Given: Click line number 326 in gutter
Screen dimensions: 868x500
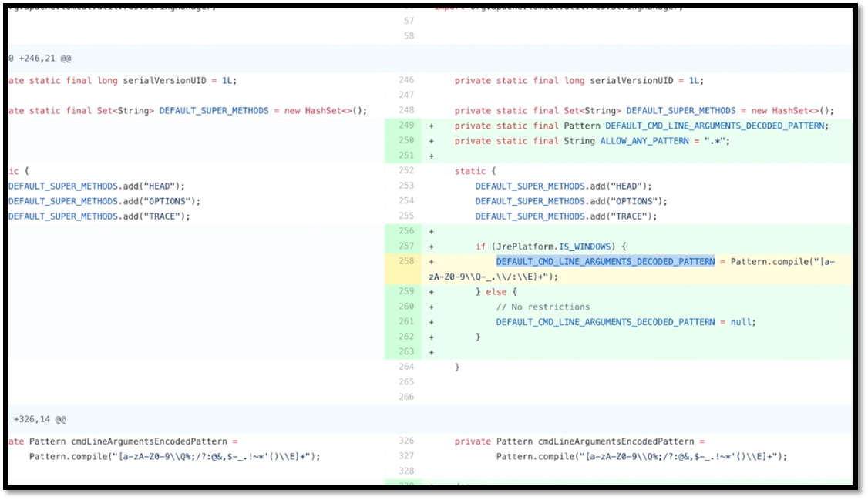Looking at the screenshot, I should point(406,441).
